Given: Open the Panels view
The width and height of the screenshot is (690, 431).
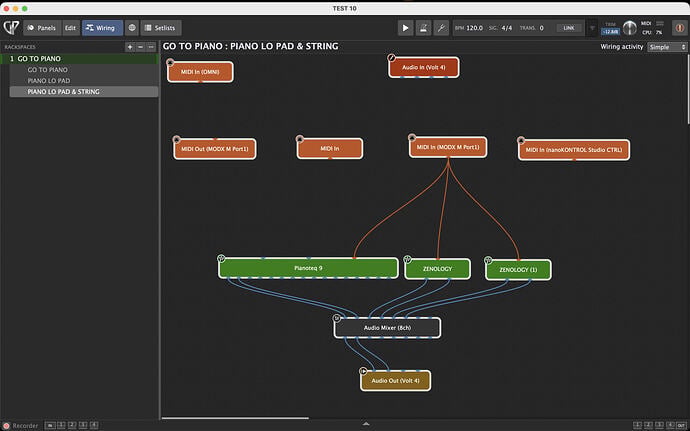Looking at the screenshot, I should 42,28.
